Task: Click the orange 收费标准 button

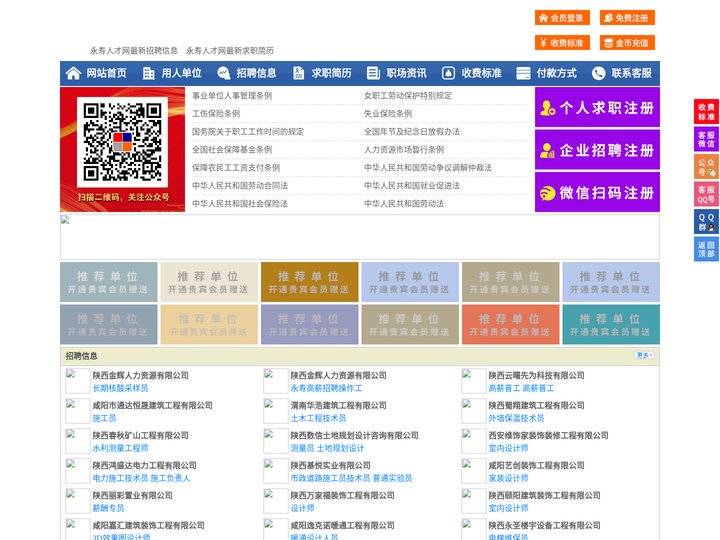Action: pos(562,43)
